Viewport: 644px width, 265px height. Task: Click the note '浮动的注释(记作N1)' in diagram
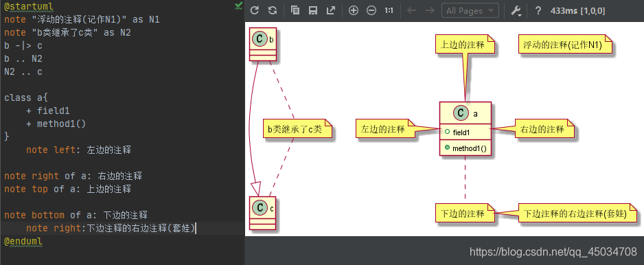[565, 45]
